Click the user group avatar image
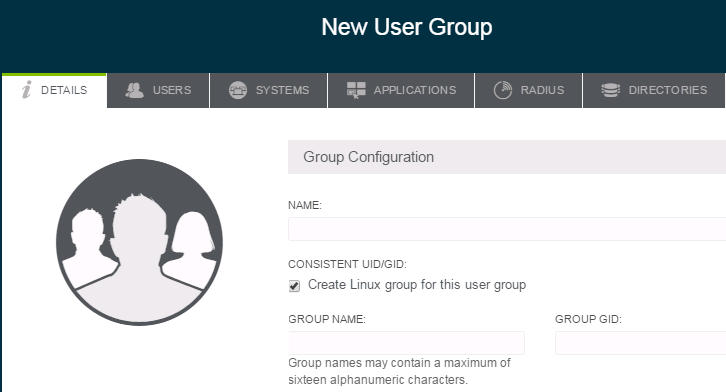This screenshot has width=726, height=392. (139, 242)
